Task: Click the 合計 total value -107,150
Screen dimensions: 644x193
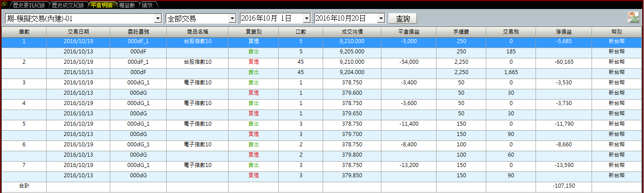Action: pyautogui.click(x=563, y=185)
